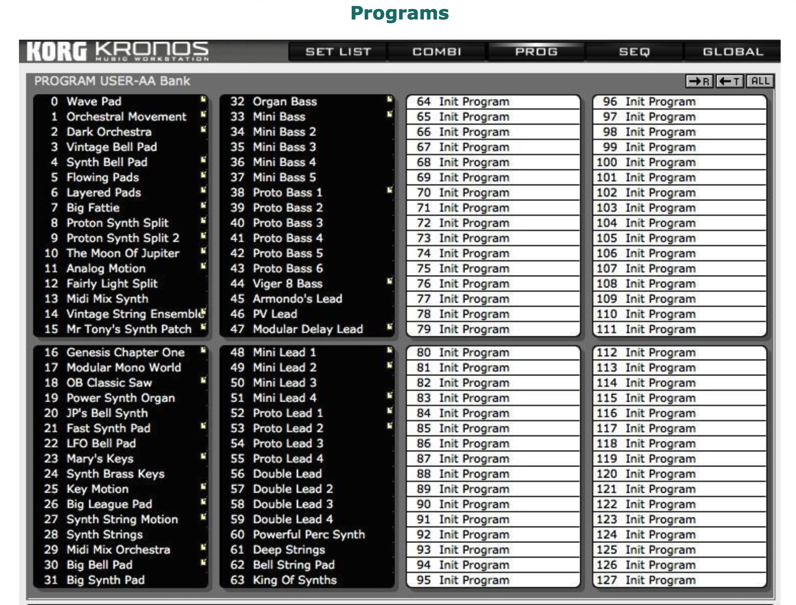Click the note icon beside Viger 8 Bass
Image resolution: width=796 pixels, height=605 pixels.
pos(390,282)
